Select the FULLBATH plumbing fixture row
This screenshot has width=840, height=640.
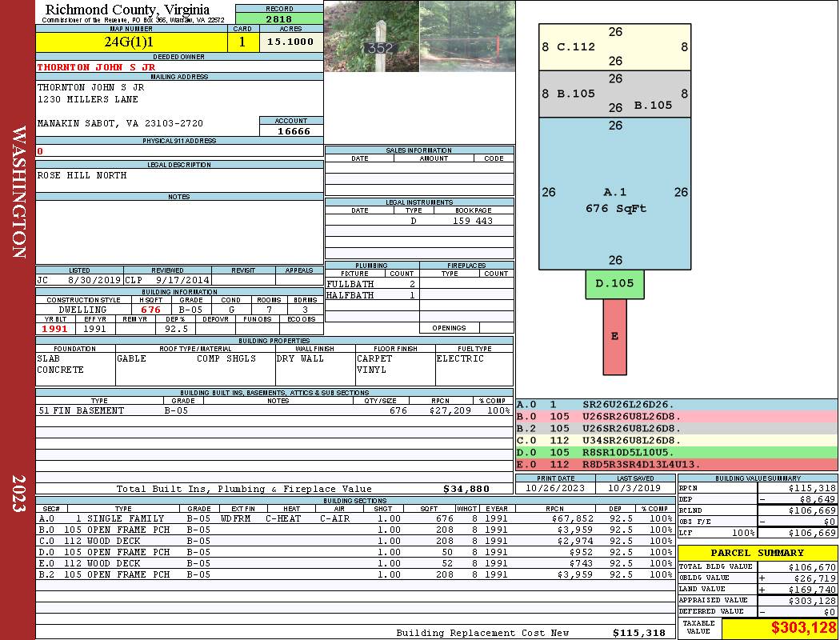click(371, 284)
